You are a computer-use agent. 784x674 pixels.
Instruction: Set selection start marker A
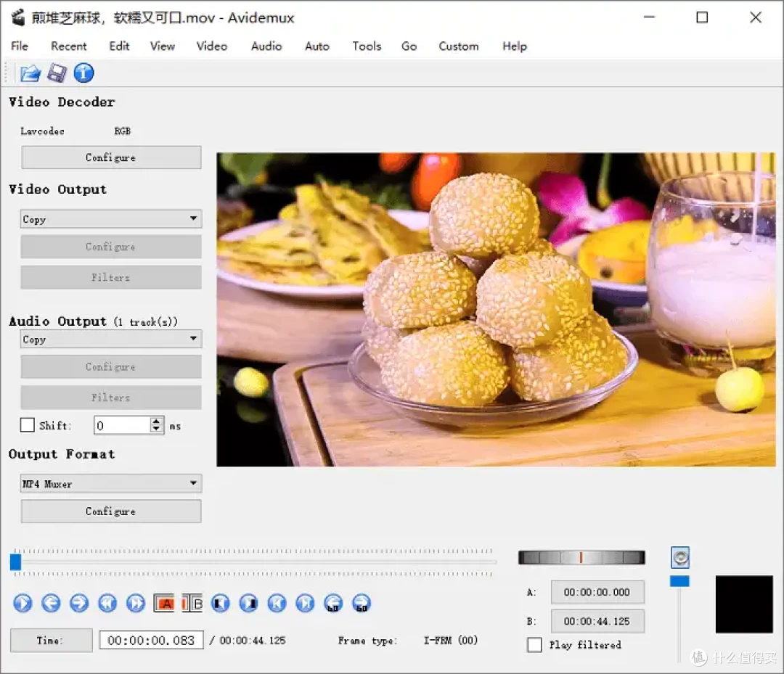click(x=164, y=604)
